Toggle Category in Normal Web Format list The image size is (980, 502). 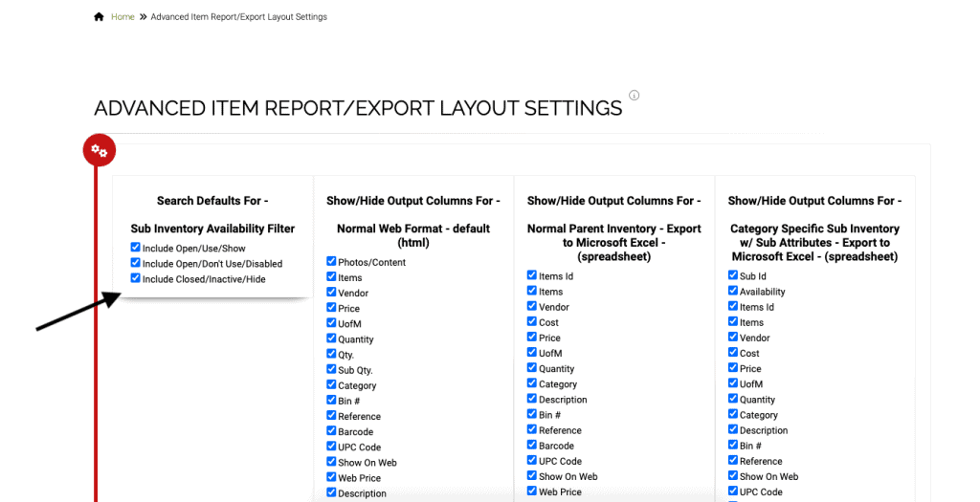(331, 384)
